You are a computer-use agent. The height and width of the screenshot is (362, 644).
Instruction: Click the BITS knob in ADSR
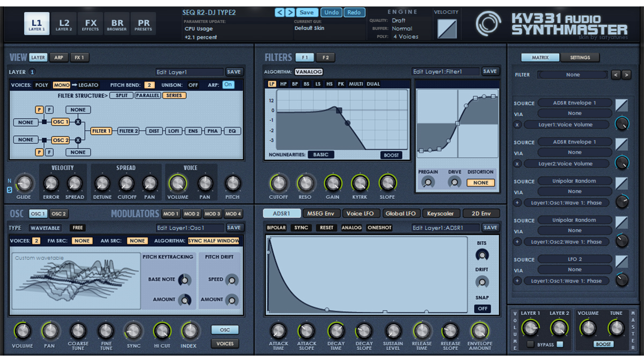(x=482, y=255)
